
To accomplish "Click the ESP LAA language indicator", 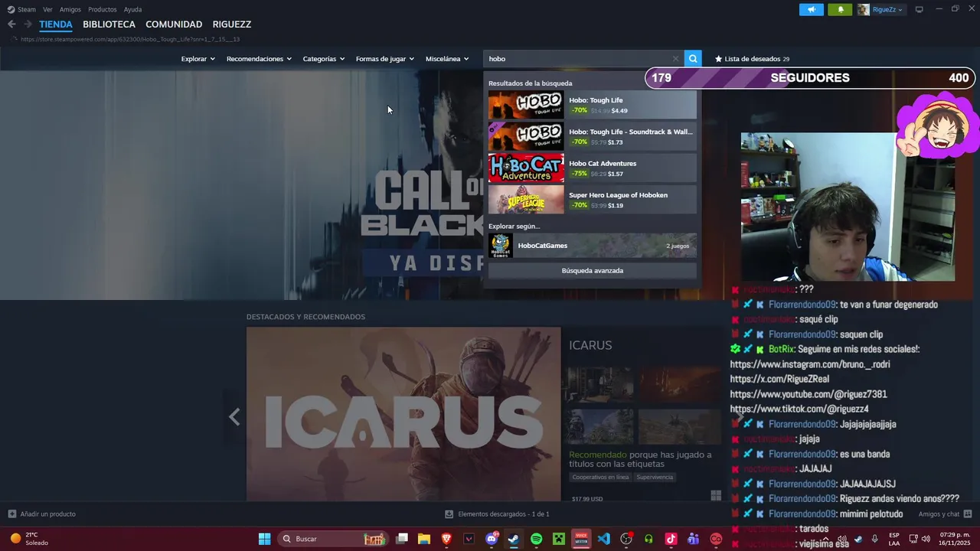I will tap(894, 539).
